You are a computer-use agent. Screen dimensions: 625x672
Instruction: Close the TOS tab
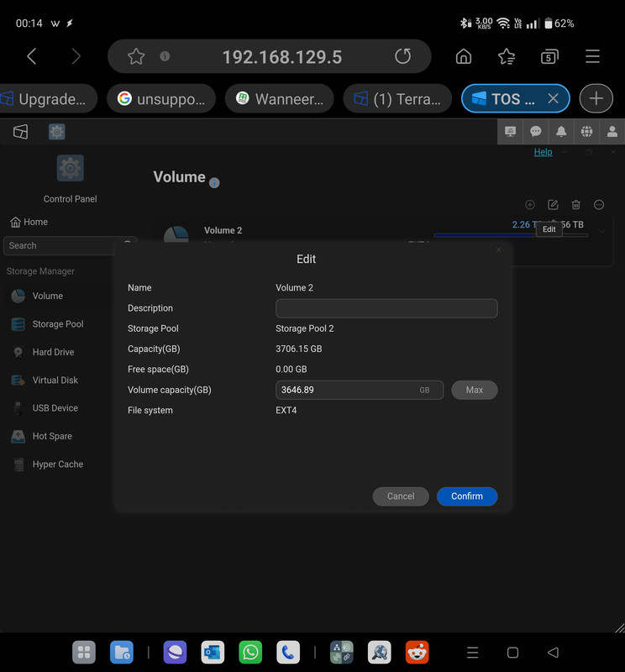[553, 98]
